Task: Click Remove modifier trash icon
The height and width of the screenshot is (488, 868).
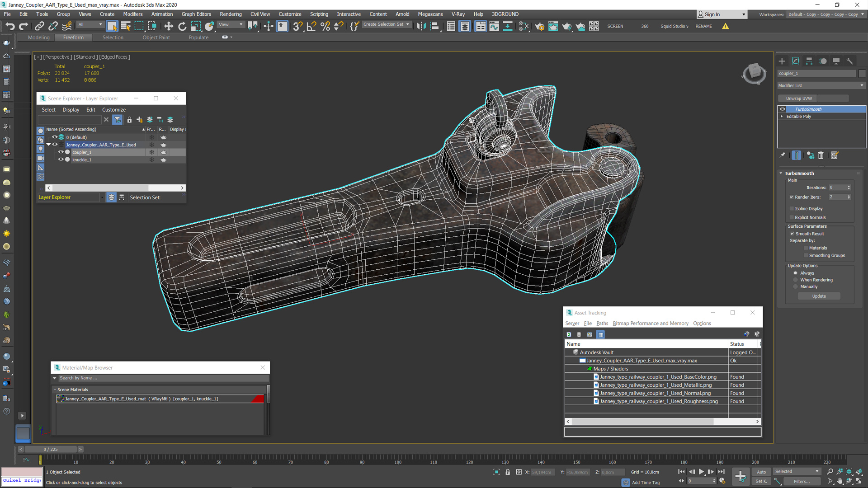Action: coord(821,155)
